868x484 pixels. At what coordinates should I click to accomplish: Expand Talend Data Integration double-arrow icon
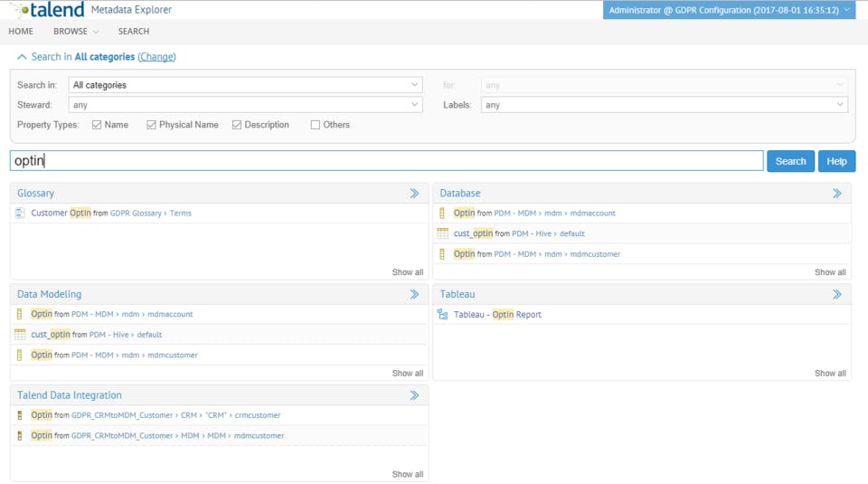pos(414,395)
